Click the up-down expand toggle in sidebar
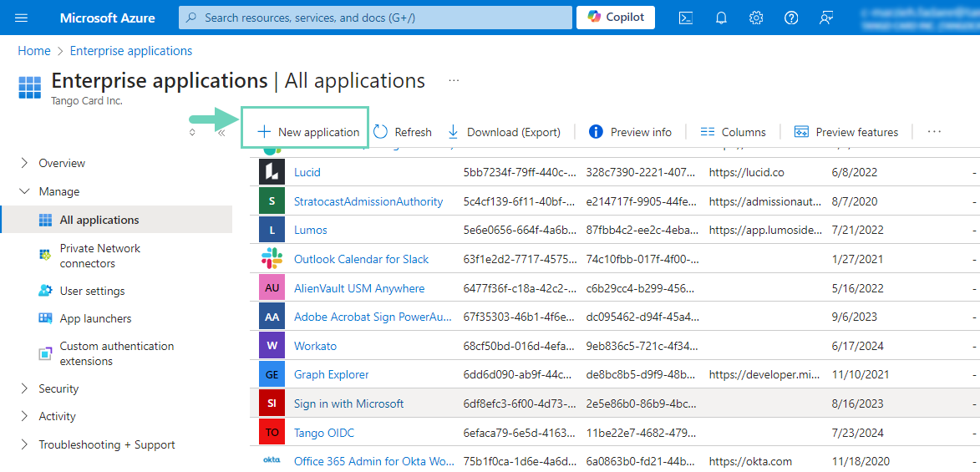 (192, 132)
